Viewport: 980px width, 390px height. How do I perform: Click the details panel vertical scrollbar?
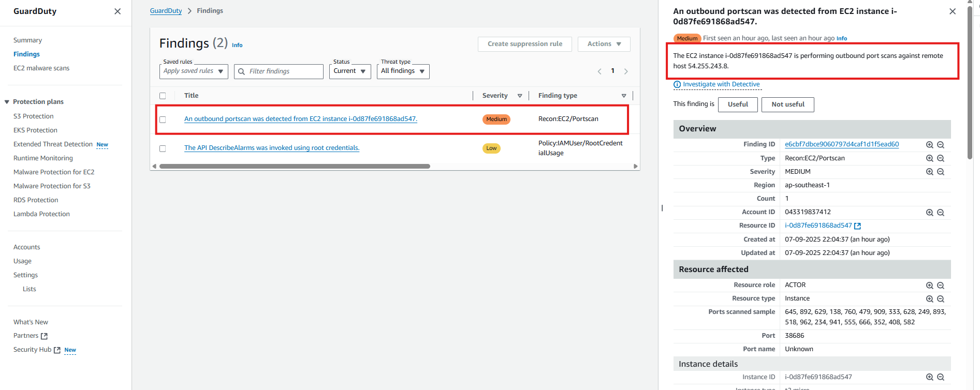pyautogui.click(x=970, y=83)
